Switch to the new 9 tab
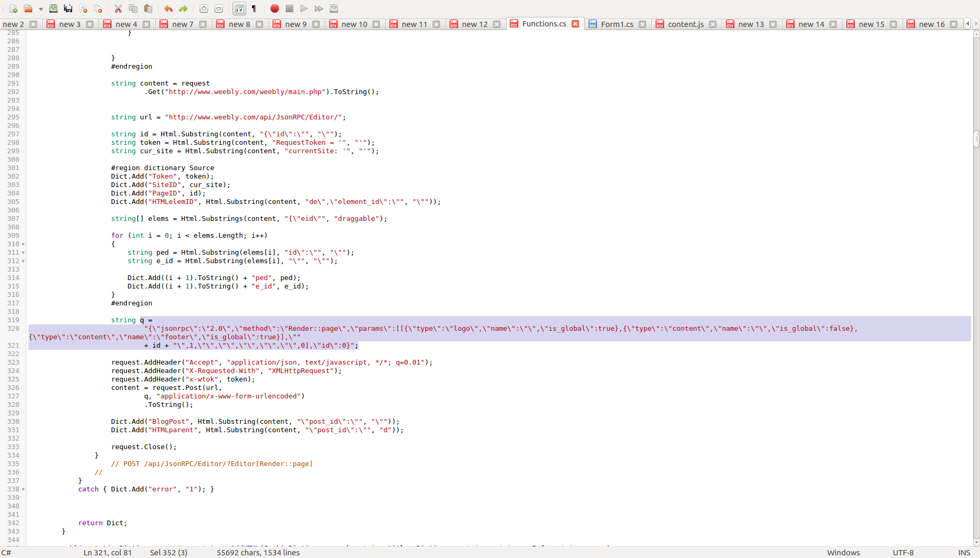This screenshot has width=980, height=558. coord(296,24)
